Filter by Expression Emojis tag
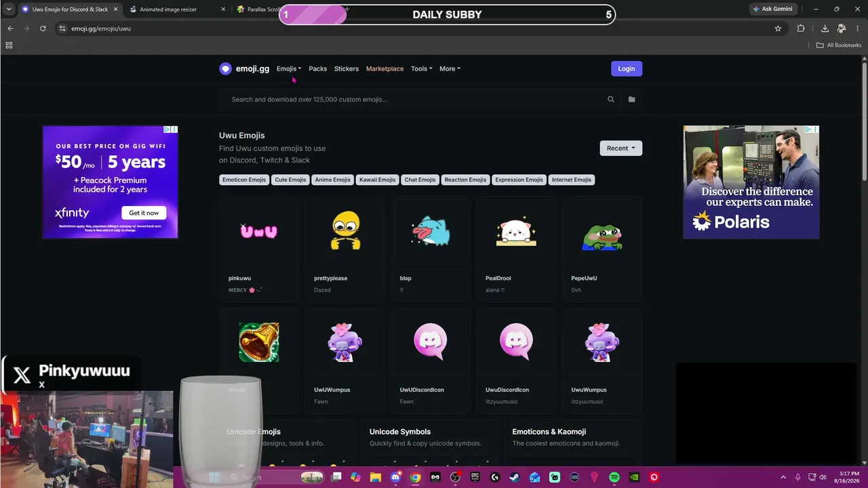The image size is (868, 488). (519, 180)
